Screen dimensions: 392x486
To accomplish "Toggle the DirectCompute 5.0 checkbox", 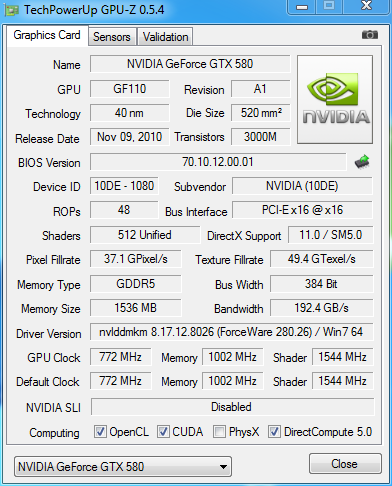I will coord(274,431).
